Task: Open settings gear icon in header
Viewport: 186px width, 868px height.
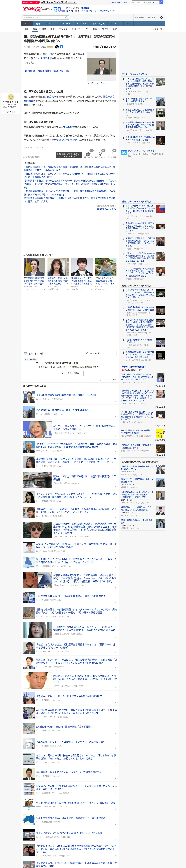Action: [161, 18]
